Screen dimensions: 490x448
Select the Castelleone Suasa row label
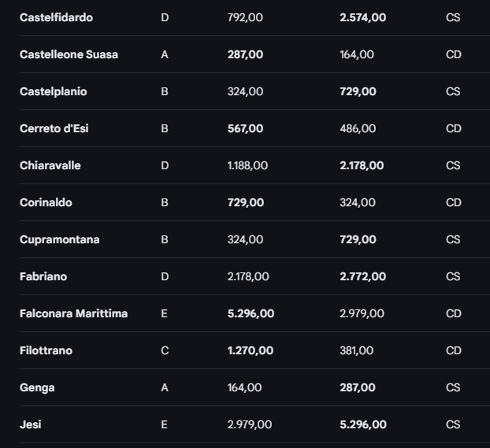(69, 54)
